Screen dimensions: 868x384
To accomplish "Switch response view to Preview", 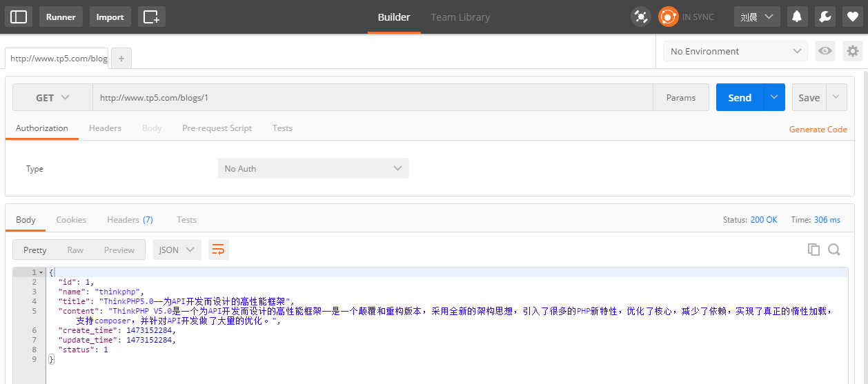I will [x=119, y=250].
